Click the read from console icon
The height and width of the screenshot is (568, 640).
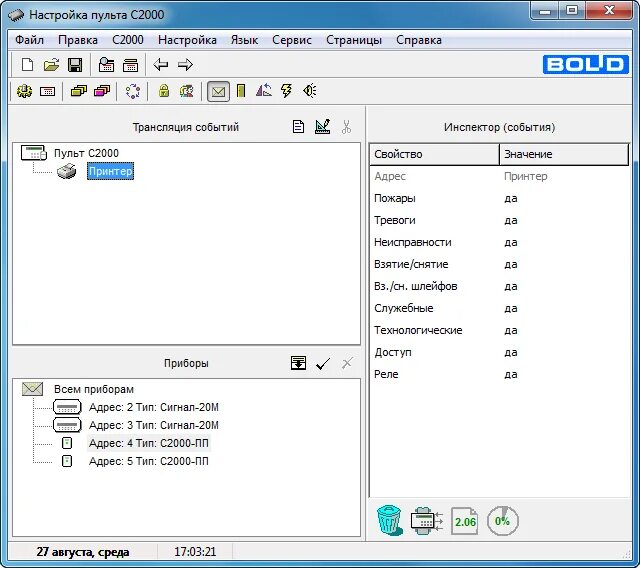[x=106, y=64]
